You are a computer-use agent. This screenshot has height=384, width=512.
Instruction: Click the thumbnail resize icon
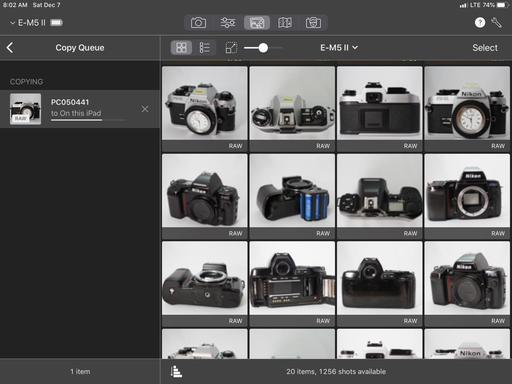231,48
